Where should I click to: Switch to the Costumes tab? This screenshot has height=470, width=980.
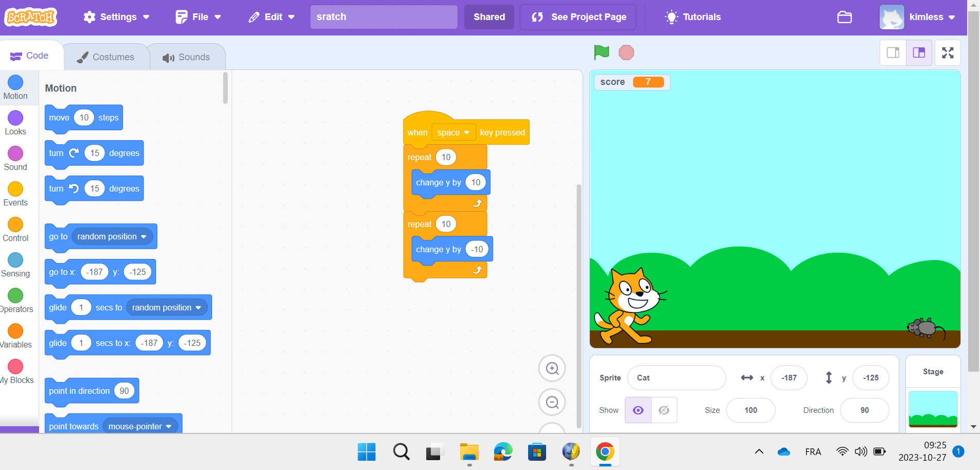click(106, 57)
